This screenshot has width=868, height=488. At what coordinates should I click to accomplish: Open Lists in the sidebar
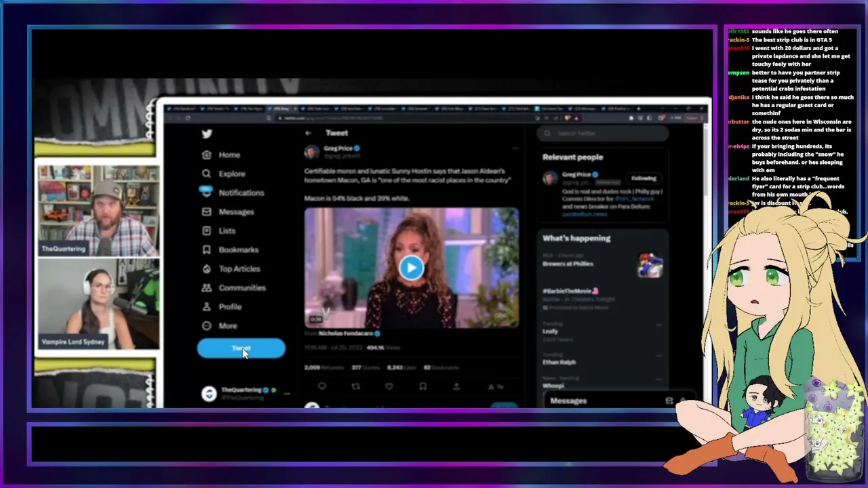tap(219, 230)
